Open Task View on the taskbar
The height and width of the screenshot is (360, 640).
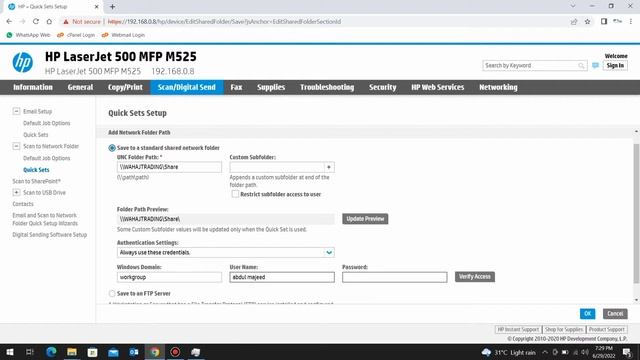pos(30,352)
